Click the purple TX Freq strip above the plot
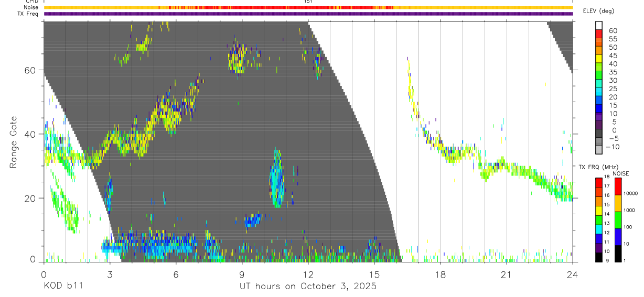The height and width of the screenshot is (297, 644). pyautogui.click(x=308, y=14)
